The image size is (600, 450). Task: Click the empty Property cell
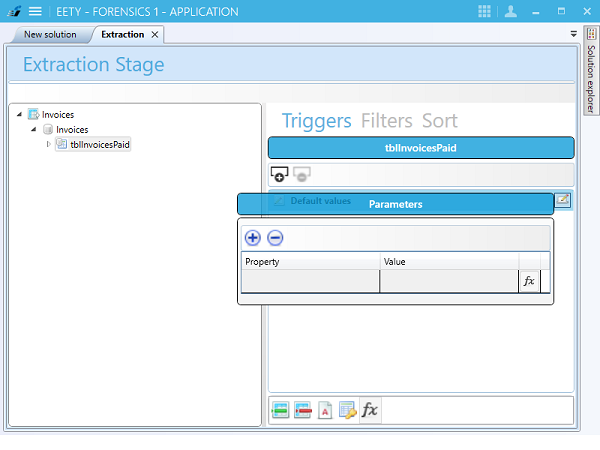(310, 281)
